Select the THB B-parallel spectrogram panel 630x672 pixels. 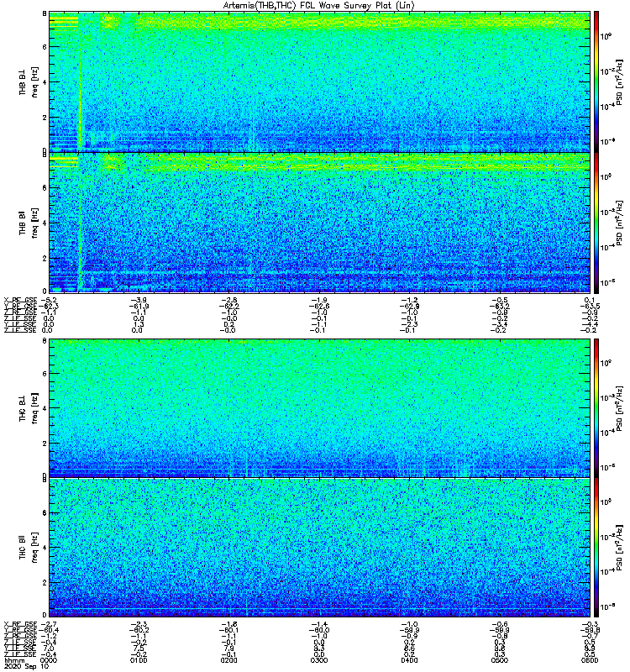pos(319,223)
